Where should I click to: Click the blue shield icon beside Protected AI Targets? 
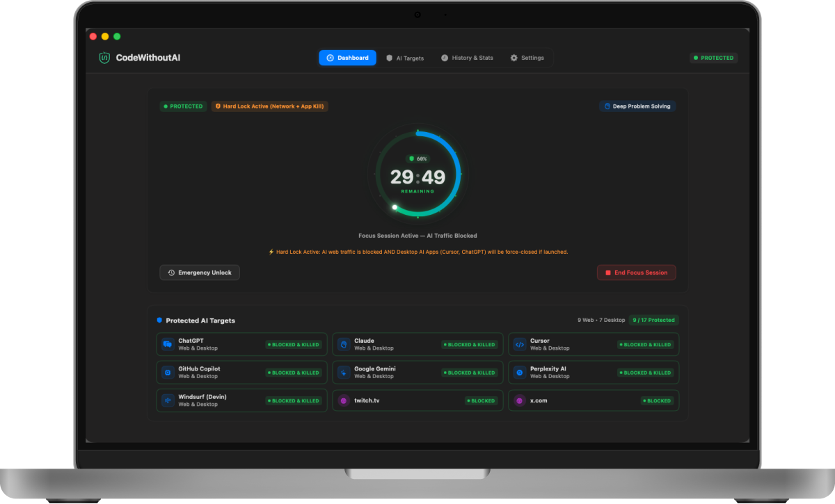click(x=159, y=320)
